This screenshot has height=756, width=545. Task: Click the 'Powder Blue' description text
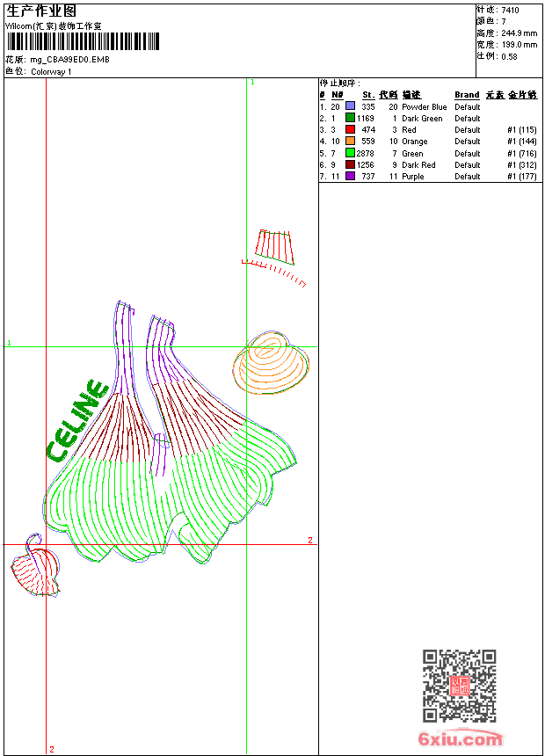tap(425, 106)
